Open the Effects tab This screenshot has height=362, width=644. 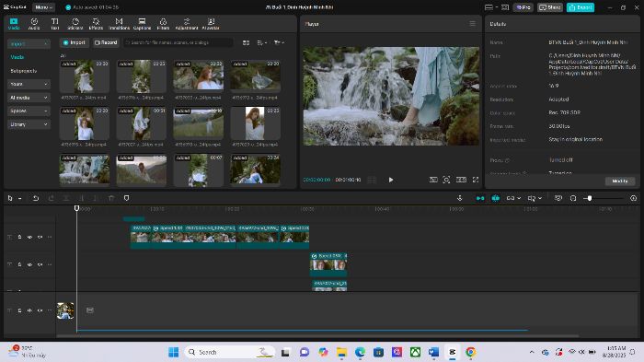point(96,24)
